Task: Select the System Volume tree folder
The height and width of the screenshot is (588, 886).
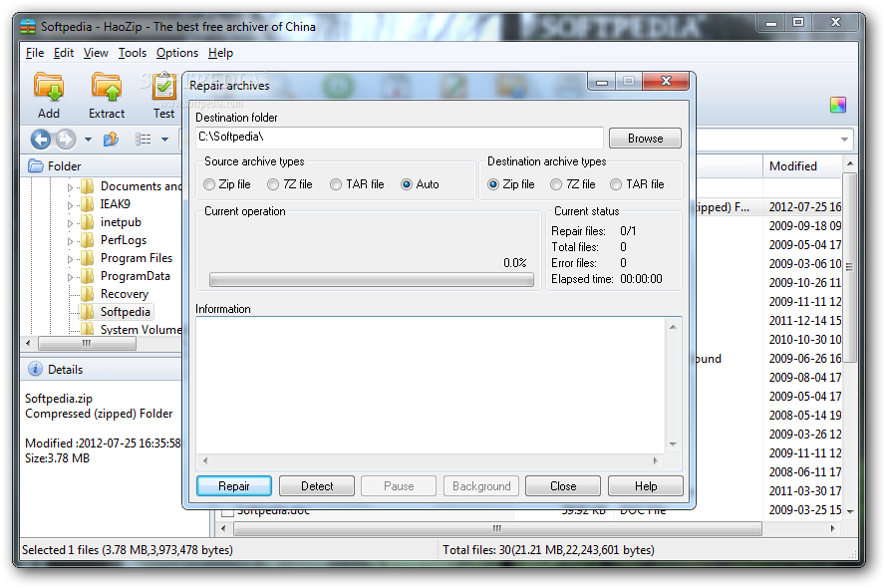Action: 141,329
